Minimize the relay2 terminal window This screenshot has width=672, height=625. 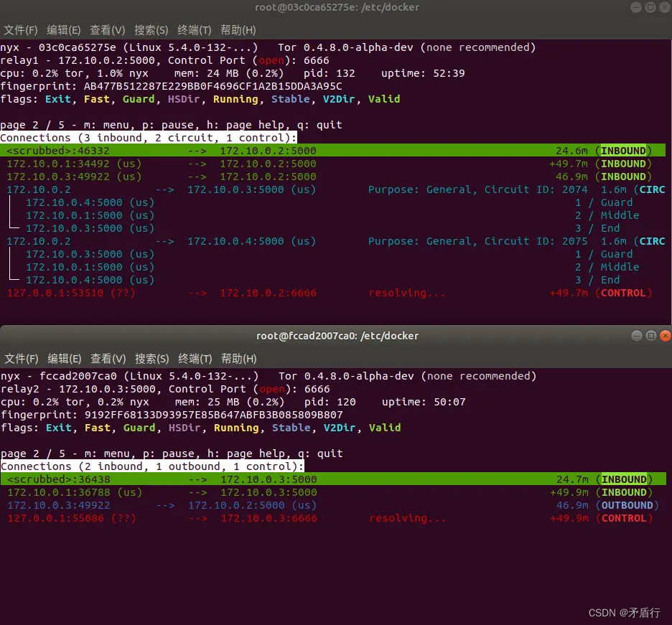click(635, 335)
